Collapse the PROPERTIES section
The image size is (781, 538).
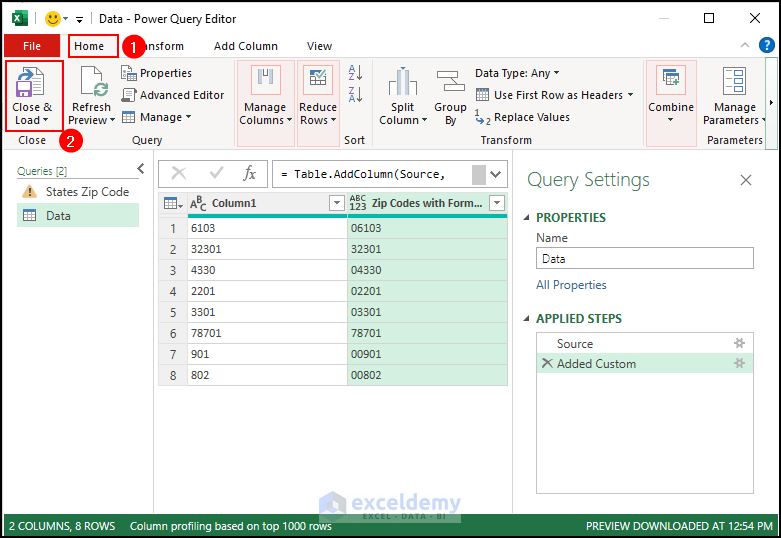point(526,218)
